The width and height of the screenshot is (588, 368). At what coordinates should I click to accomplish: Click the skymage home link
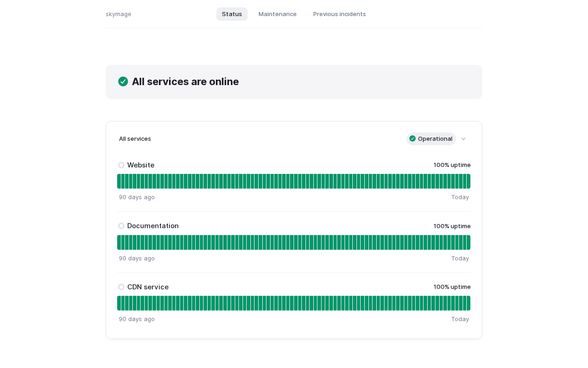(x=119, y=14)
